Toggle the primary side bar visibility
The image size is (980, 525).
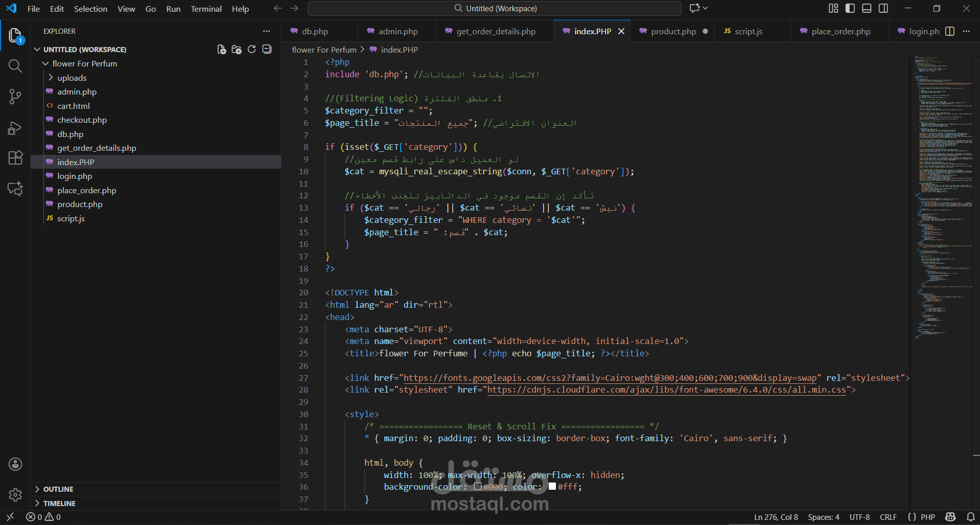pyautogui.click(x=850, y=8)
